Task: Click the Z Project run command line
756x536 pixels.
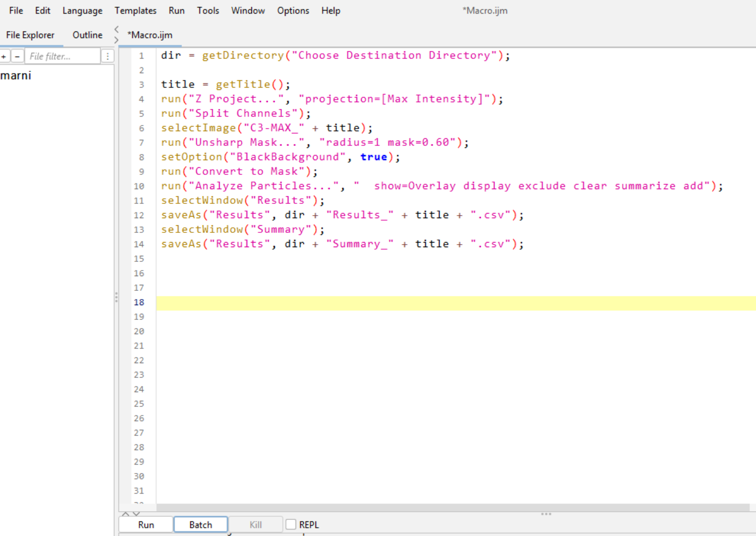Action: (332, 99)
